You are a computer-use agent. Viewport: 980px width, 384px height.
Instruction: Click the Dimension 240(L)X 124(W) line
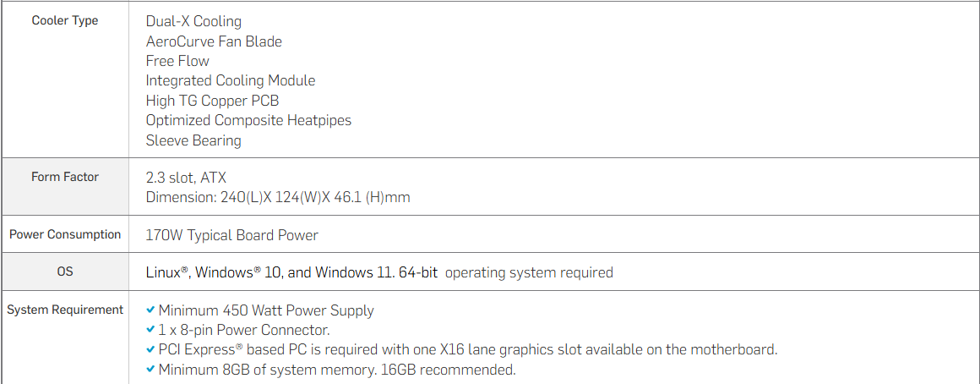click(278, 198)
